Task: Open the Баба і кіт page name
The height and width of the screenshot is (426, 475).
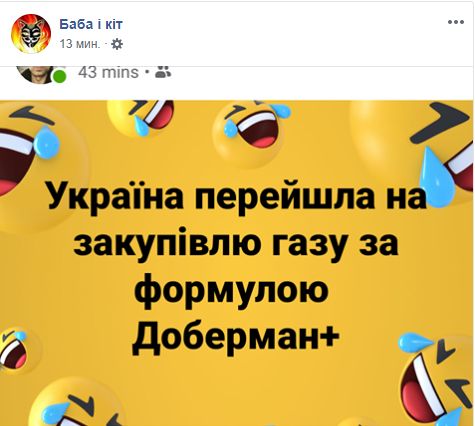Action: pyautogui.click(x=91, y=24)
